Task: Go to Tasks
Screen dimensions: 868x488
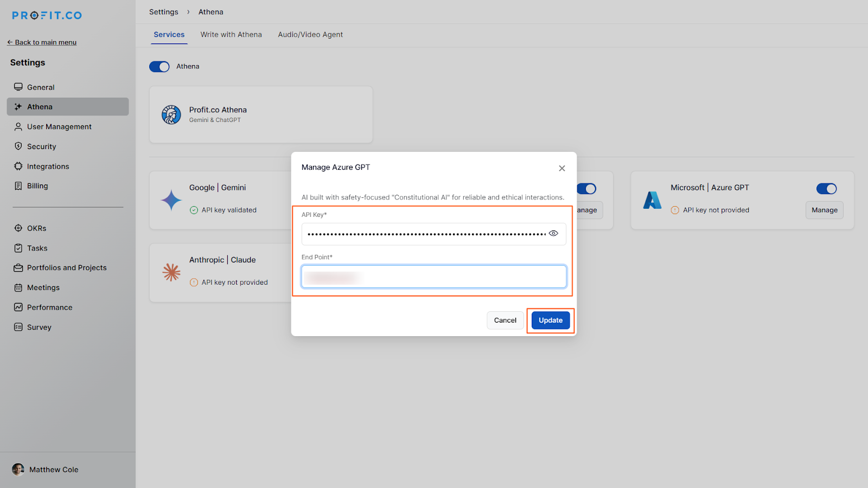Action: (x=68, y=248)
